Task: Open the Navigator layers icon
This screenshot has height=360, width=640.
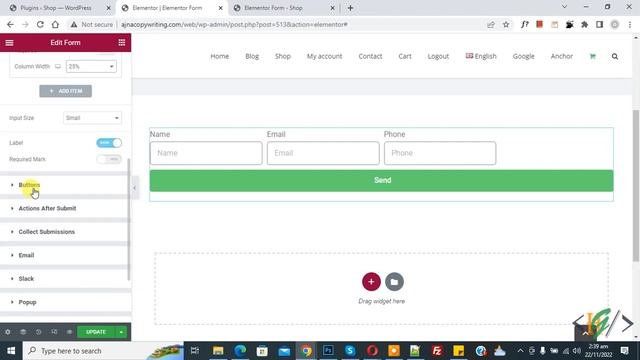Action: 23,332
